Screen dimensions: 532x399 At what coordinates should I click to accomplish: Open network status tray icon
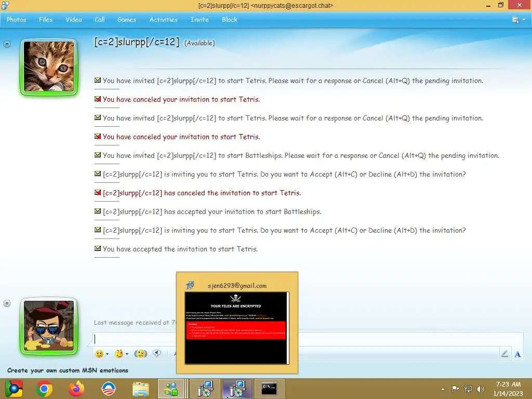468,389
